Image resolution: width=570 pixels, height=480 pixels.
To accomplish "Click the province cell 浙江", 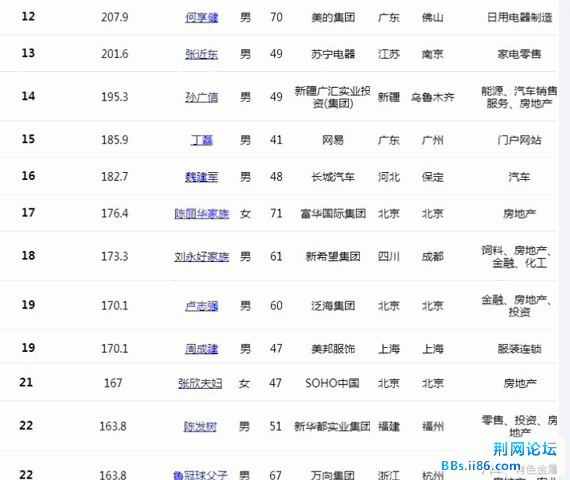I will tap(389, 475).
